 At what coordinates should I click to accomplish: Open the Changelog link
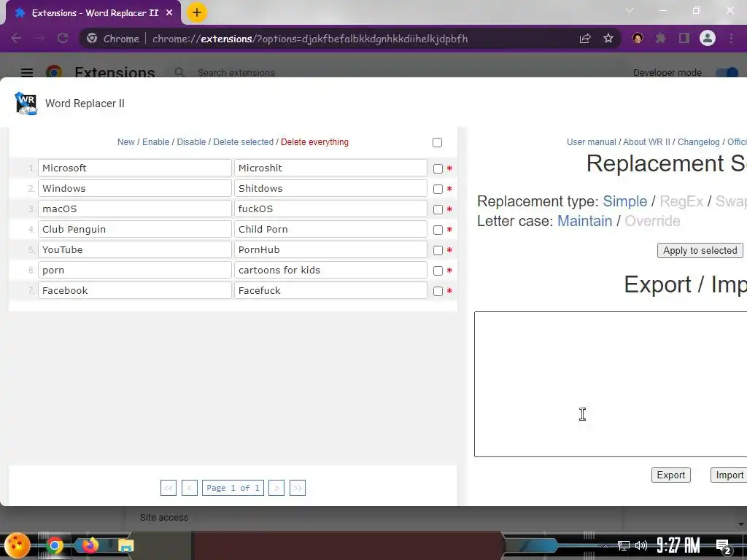698,142
